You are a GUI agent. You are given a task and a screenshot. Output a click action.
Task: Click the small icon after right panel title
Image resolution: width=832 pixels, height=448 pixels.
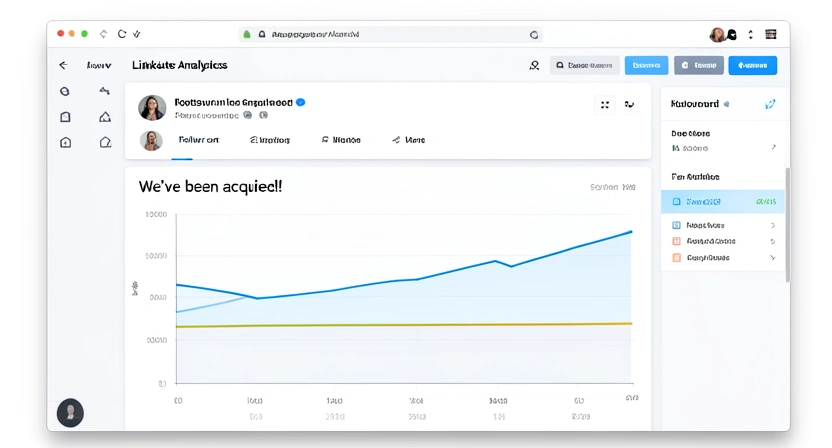(x=726, y=104)
